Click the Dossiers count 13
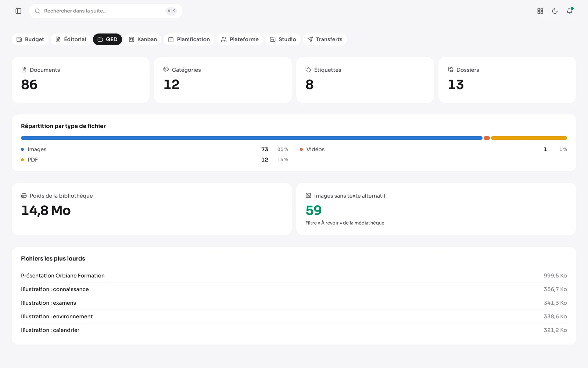The width and height of the screenshot is (588, 368). [456, 85]
